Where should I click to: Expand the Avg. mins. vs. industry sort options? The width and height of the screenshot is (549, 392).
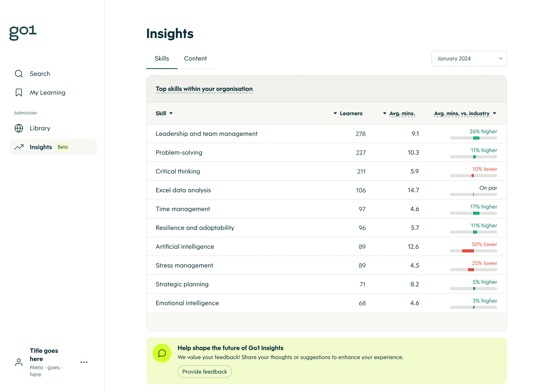[x=494, y=113]
